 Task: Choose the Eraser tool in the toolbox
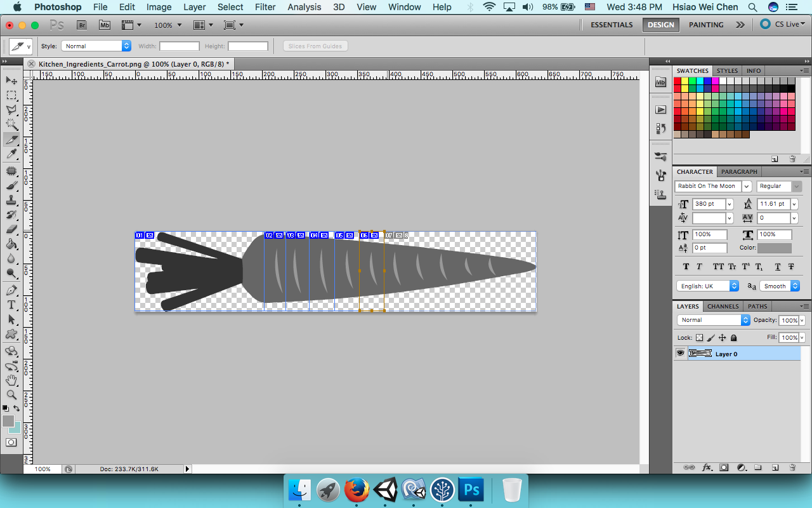(11, 229)
